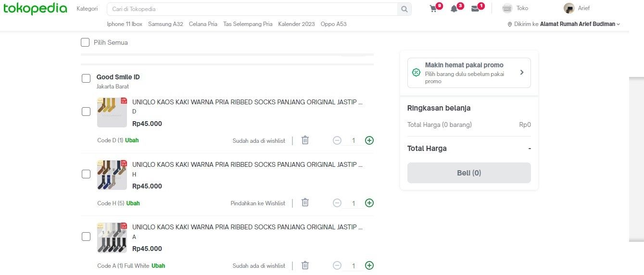
Task: Search suggestion Tas Selempang Pria
Action: click(248, 24)
